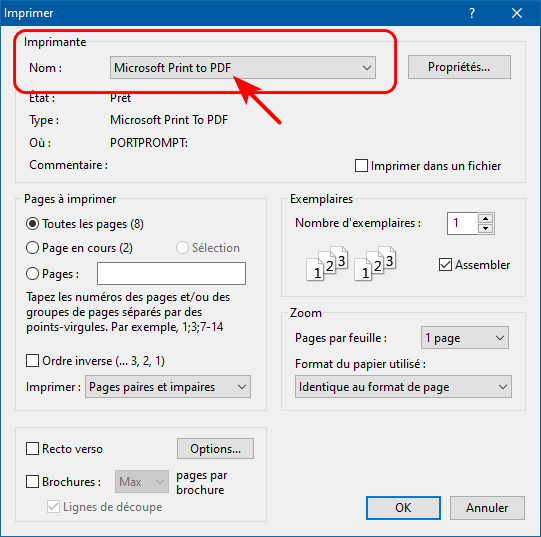541x537 pixels.
Task: Close the Imprimer dialog window
Action: click(517, 13)
